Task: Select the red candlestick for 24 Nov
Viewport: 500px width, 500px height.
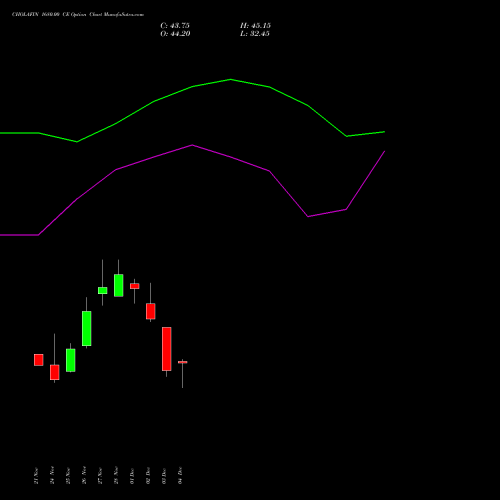Action: (x=55, y=372)
